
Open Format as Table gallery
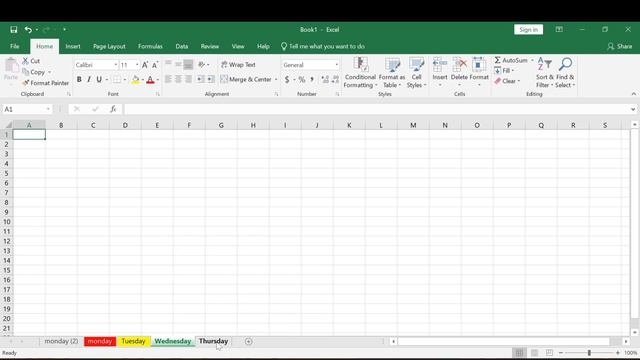392,73
